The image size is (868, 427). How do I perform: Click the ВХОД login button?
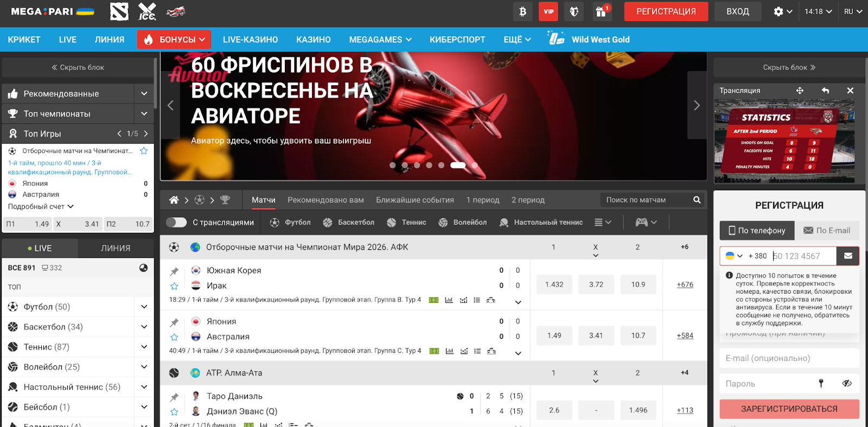point(738,11)
